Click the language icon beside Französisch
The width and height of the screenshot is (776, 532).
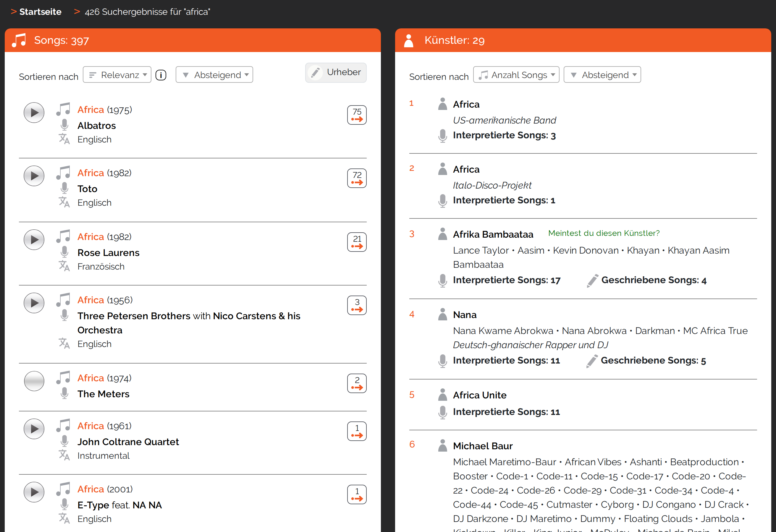(x=64, y=266)
